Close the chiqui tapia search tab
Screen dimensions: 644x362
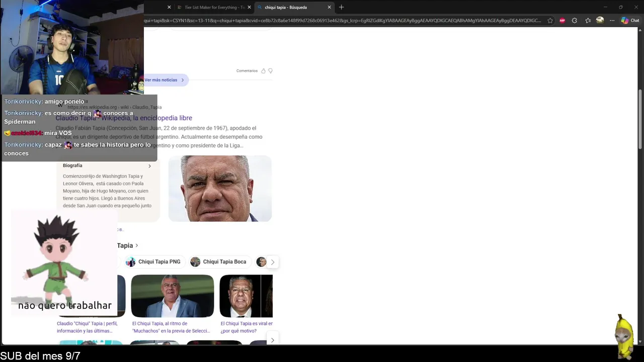tap(330, 7)
